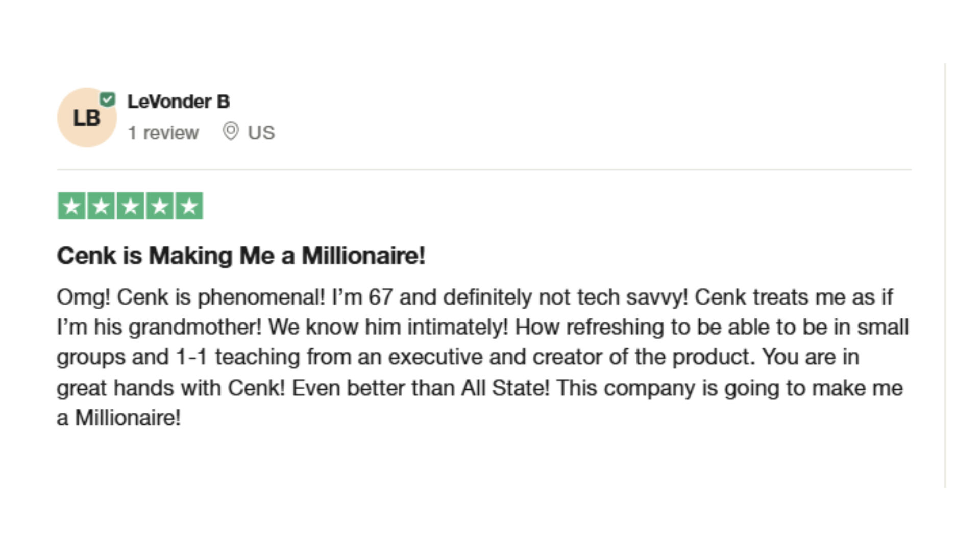Click the vertical border line at right
Image resolution: width=980 pixels, height=551 pixels.
945,275
